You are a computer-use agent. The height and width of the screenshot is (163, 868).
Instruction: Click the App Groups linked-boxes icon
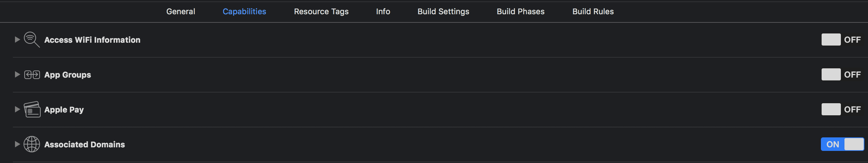tap(32, 75)
